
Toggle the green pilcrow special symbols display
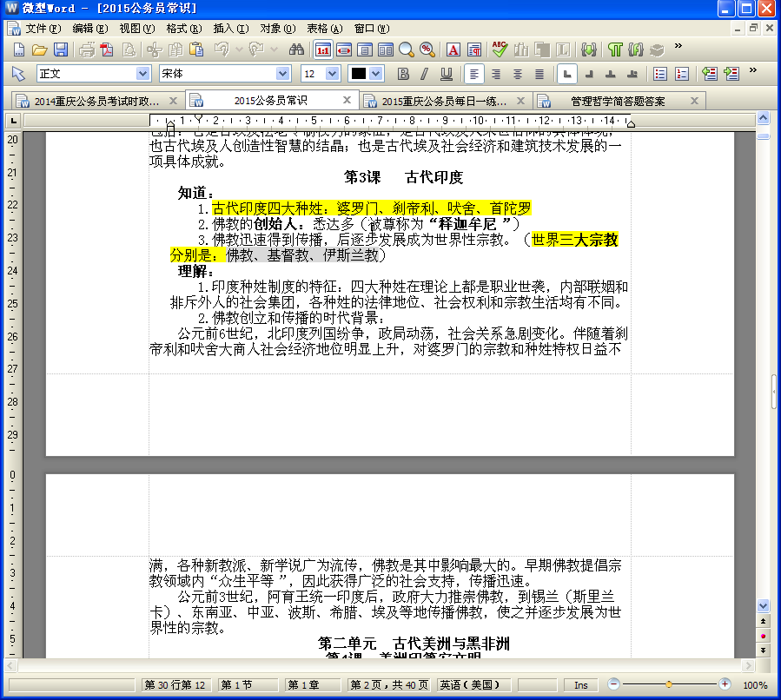(615, 50)
